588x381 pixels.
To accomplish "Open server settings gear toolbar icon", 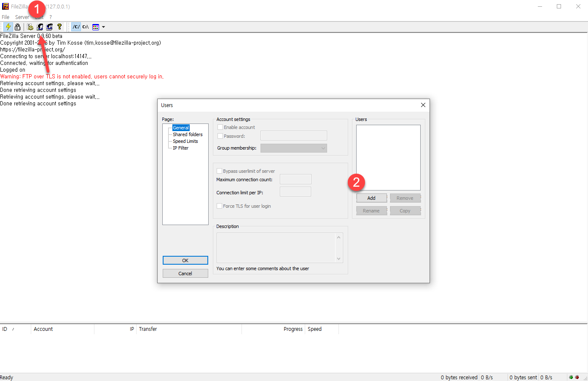I will (x=30, y=27).
